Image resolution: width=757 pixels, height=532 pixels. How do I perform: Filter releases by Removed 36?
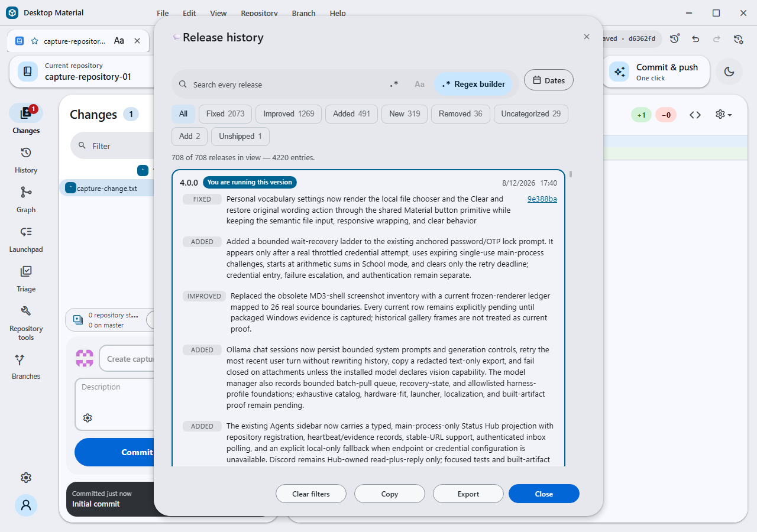tap(461, 114)
